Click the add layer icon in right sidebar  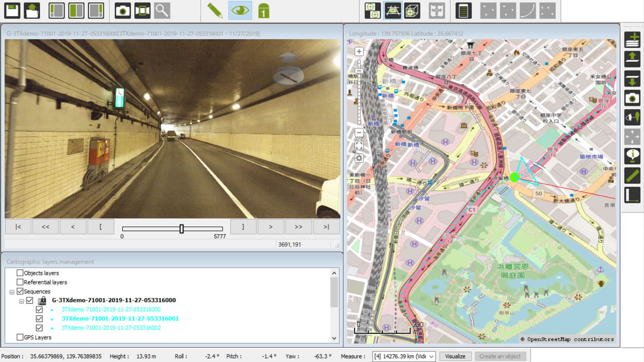[632, 40]
